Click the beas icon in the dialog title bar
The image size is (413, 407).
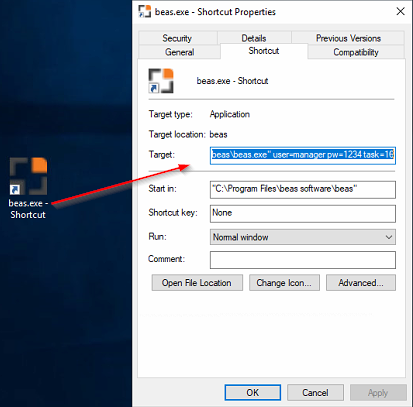pos(145,11)
